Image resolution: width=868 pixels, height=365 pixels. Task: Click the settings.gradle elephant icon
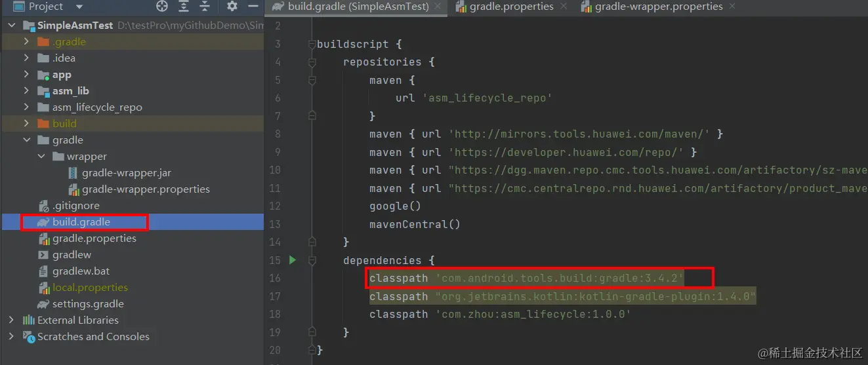pos(44,304)
